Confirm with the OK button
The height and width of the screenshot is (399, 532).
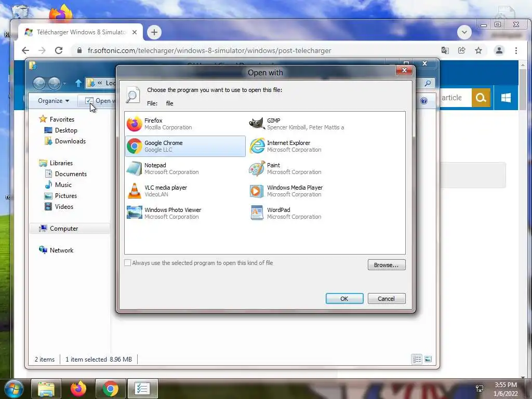coord(344,299)
